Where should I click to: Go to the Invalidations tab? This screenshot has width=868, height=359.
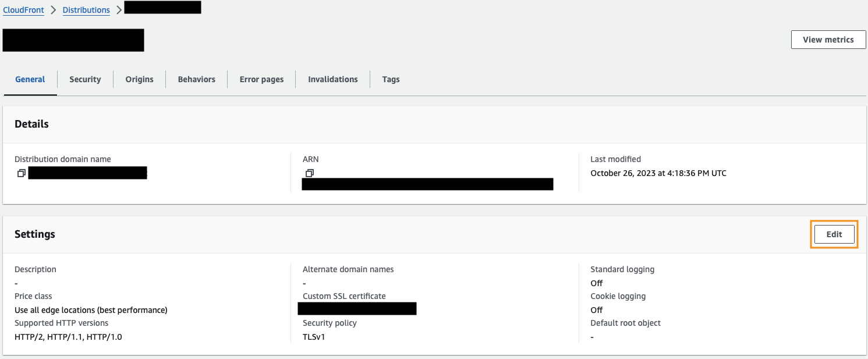point(332,79)
